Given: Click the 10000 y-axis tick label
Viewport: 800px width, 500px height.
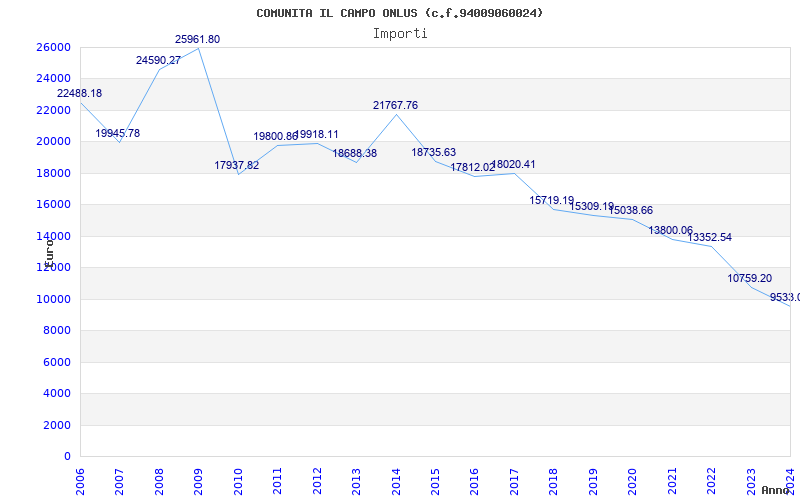Looking at the screenshot, I should click(x=53, y=299).
